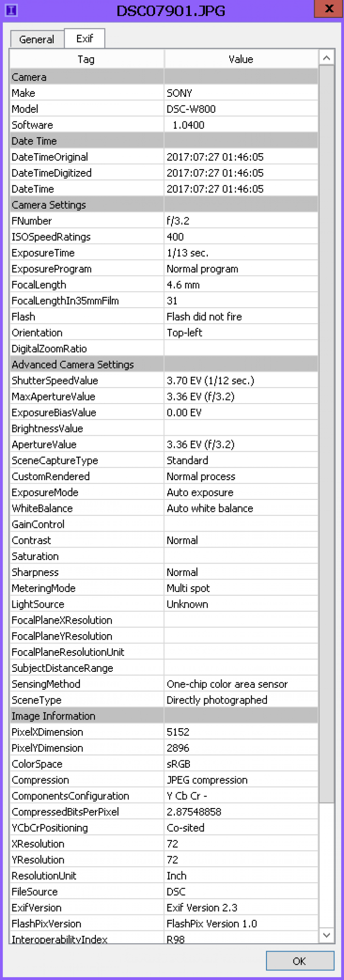Click the PixelXDimension value 5152
Viewport: 344px width, 980px height.
pos(178,732)
